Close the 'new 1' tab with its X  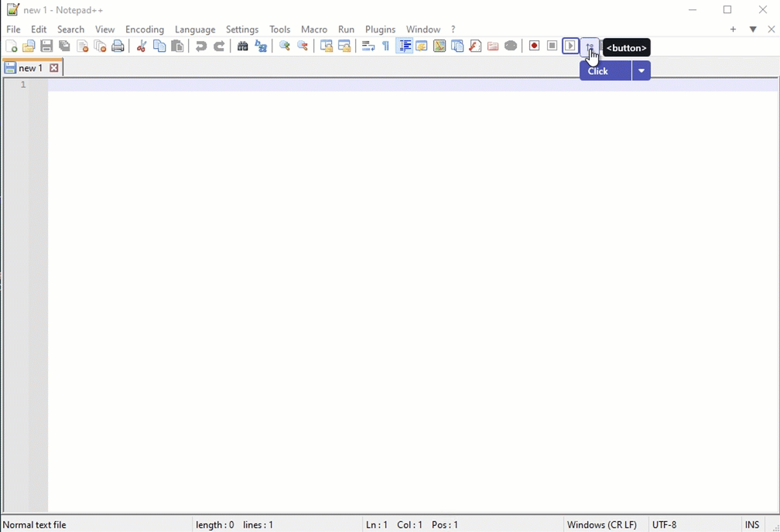[53, 68]
